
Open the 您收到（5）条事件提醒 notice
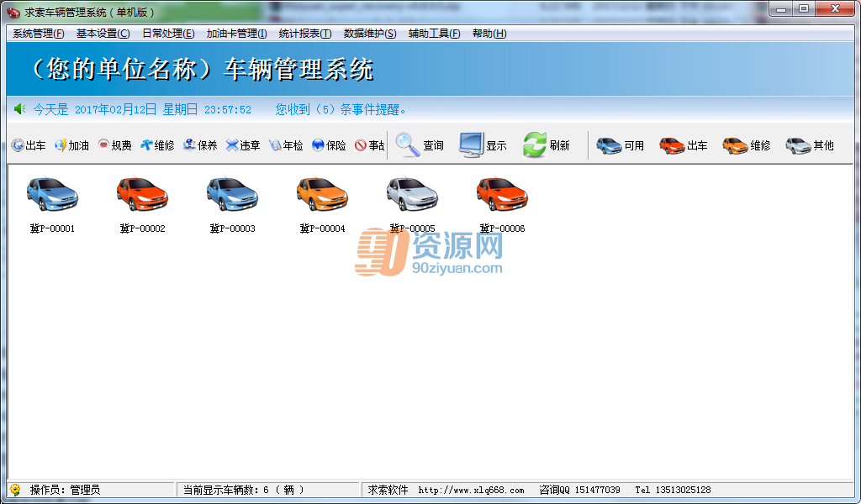pyautogui.click(x=341, y=110)
